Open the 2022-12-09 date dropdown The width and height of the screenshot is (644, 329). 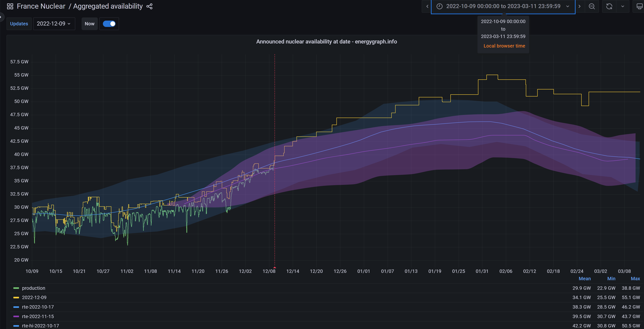(54, 24)
